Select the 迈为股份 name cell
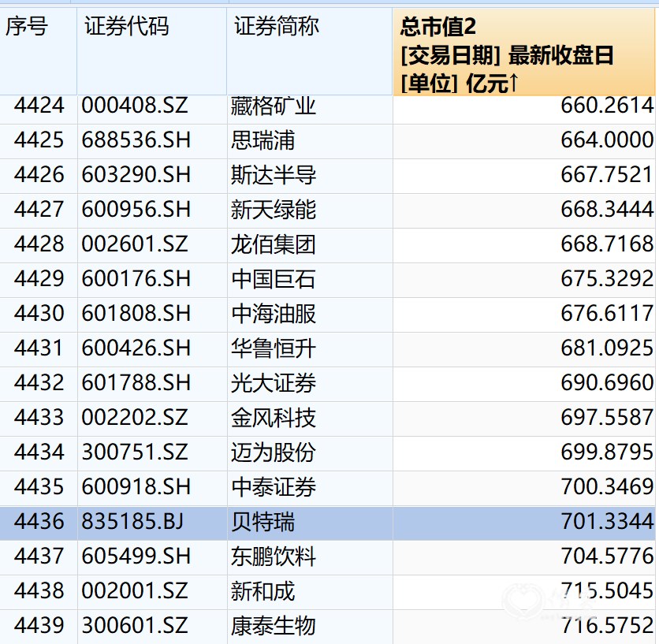The height and width of the screenshot is (644, 659). tap(310, 453)
